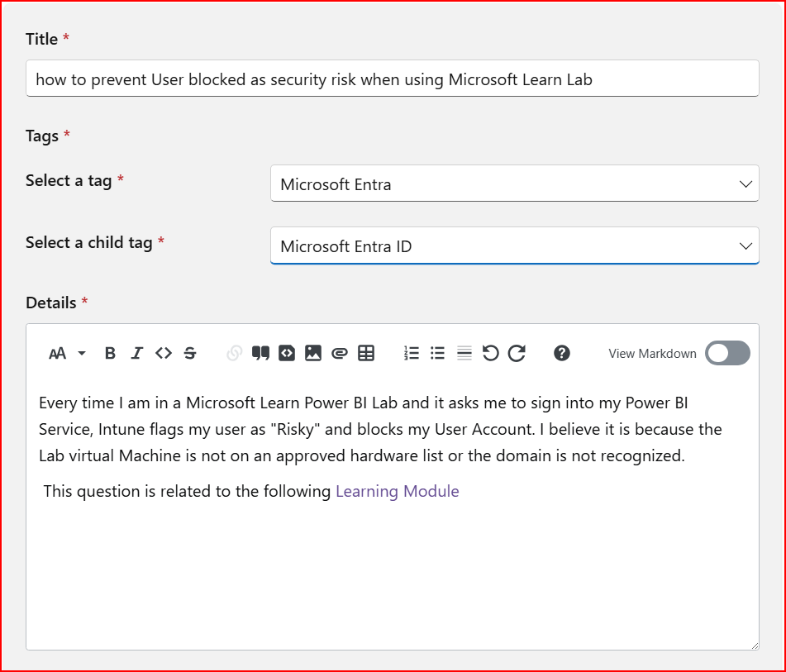The height and width of the screenshot is (672, 786).
Task: Open the text size AA formatting tool
Action: click(57, 354)
